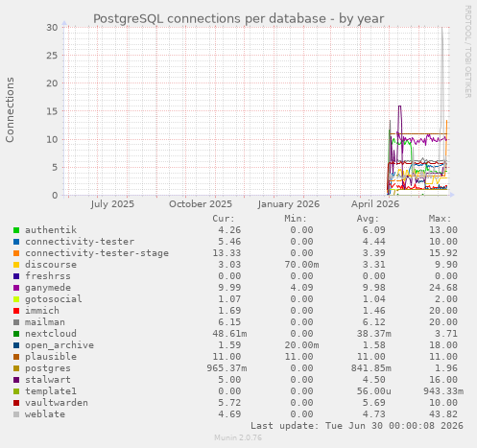This screenshot has height=448, width=477.
Task: Select the gotosocial legend label
Action: pyautogui.click(x=54, y=299)
